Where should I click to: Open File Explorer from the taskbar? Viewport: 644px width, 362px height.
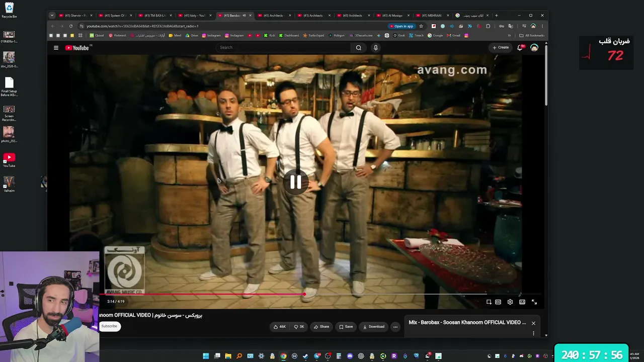228,356
